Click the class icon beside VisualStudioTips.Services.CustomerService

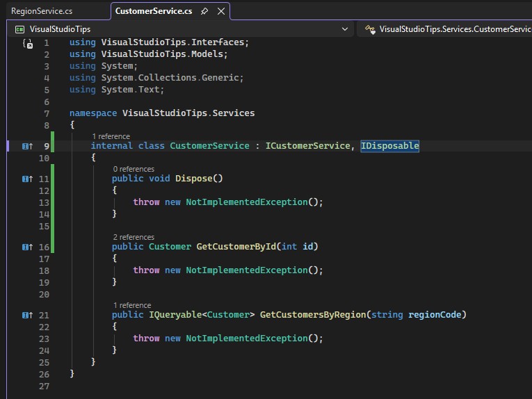tap(370, 29)
